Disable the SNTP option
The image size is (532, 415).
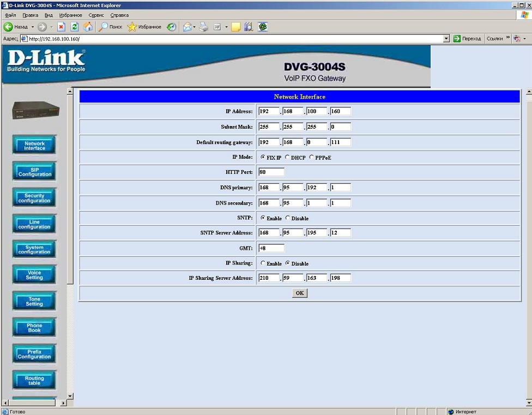click(288, 218)
